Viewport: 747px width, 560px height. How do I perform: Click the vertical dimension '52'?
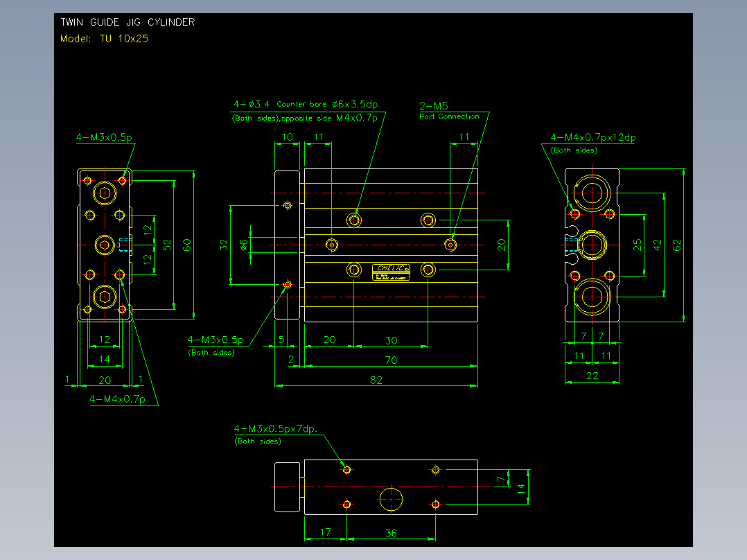pos(167,245)
